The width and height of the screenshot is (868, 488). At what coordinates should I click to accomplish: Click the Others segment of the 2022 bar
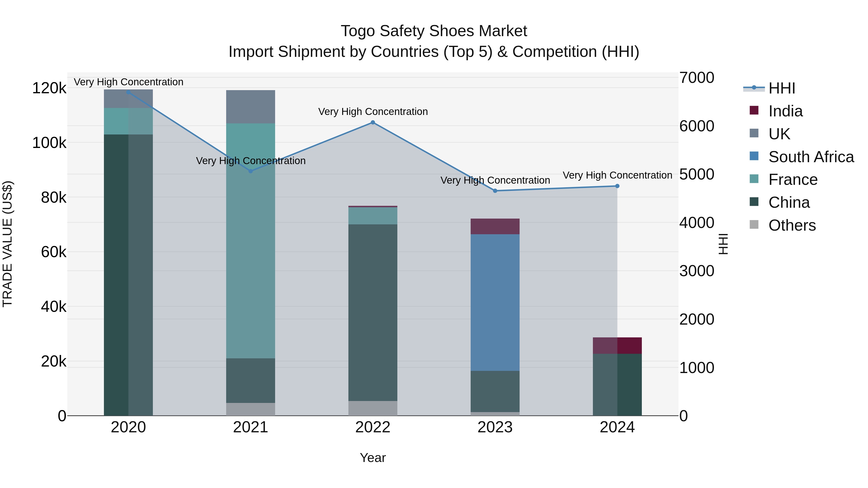tap(373, 408)
